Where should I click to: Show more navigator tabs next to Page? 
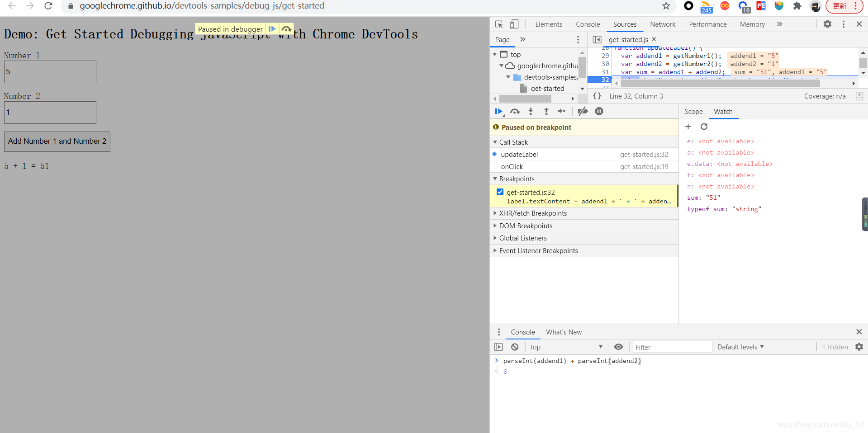(x=522, y=40)
